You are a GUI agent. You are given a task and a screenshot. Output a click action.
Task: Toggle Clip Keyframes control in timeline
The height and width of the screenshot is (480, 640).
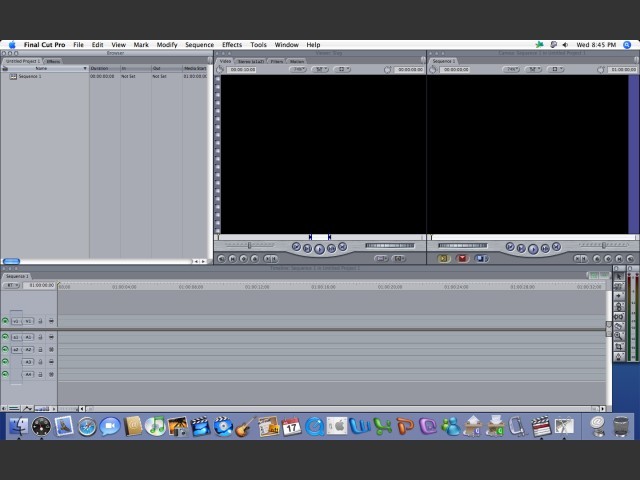click(13, 408)
